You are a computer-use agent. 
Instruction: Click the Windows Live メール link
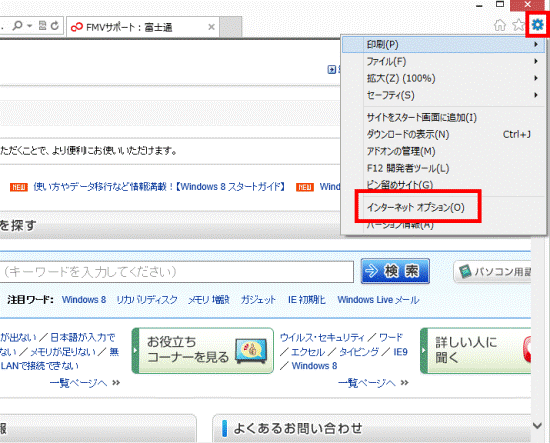(x=378, y=300)
